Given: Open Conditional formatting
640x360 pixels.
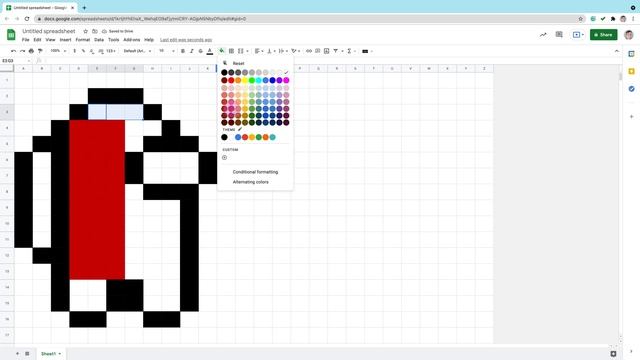Looking at the screenshot, I should point(255,172).
